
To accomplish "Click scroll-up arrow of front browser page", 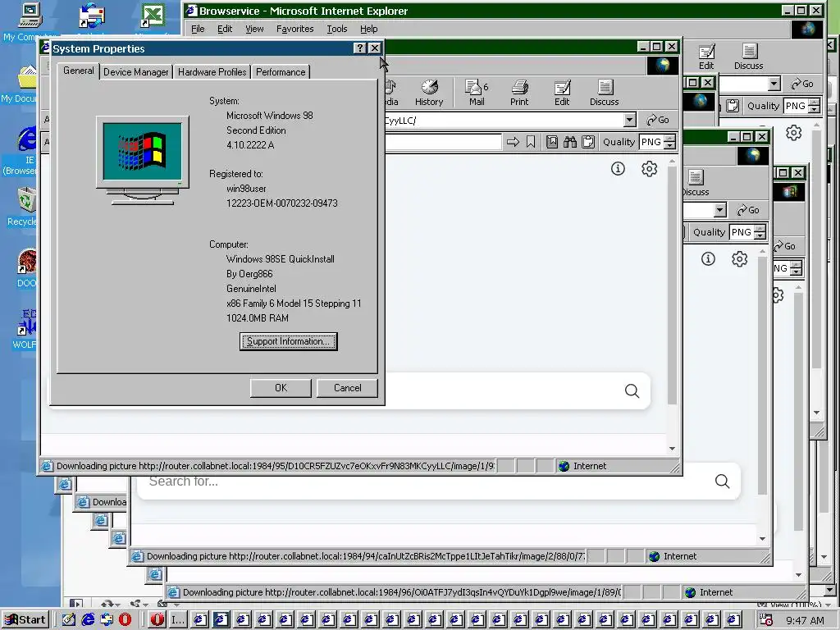I will tap(672, 162).
